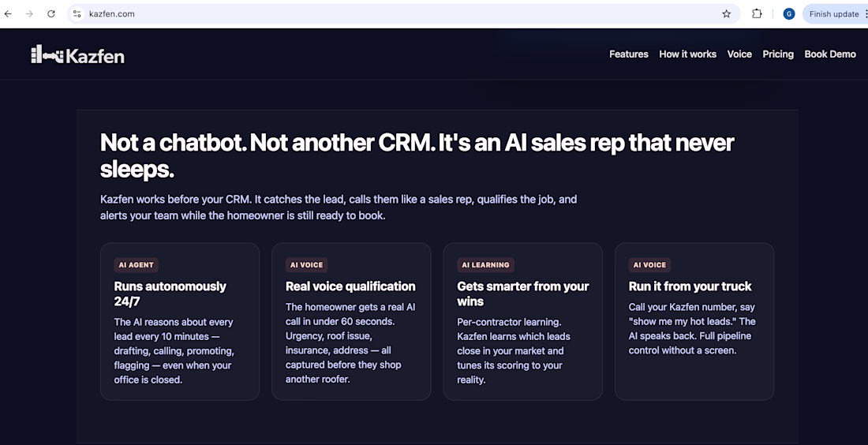Click AI VOICE badge above Real voice qualification

307,264
